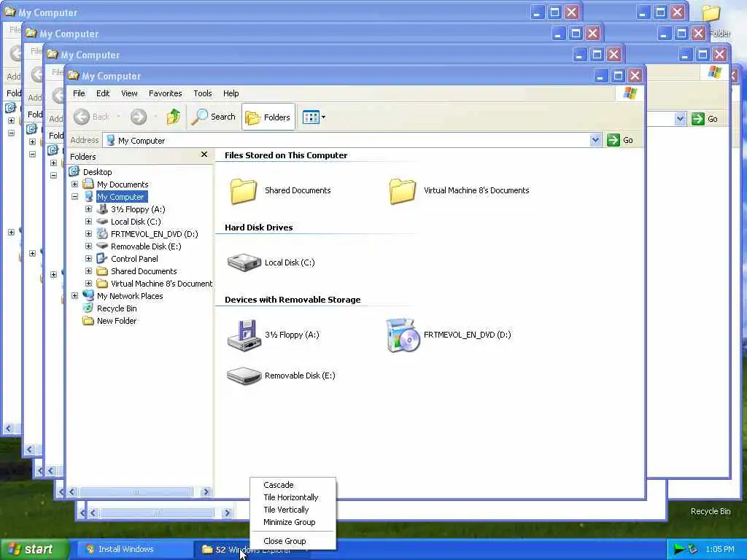The image size is (747, 560).
Task: Select Recycle Bin icon in tree
Action: coord(88,308)
